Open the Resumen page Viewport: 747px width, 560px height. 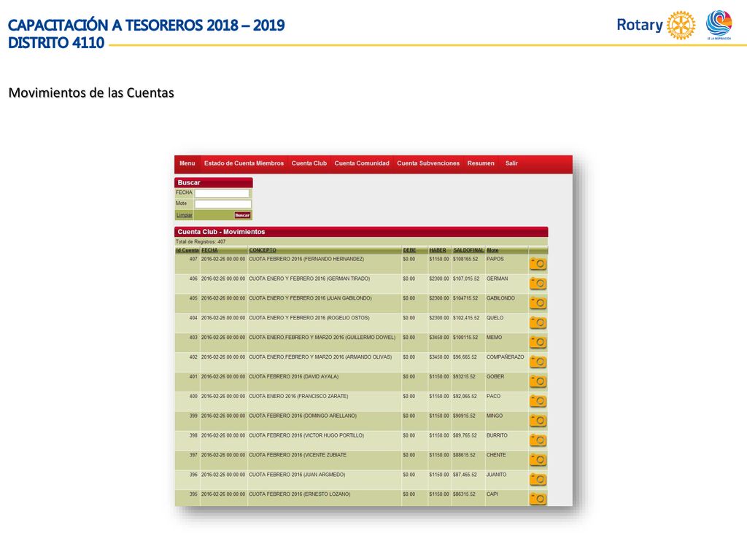click(x=481, y=163)
